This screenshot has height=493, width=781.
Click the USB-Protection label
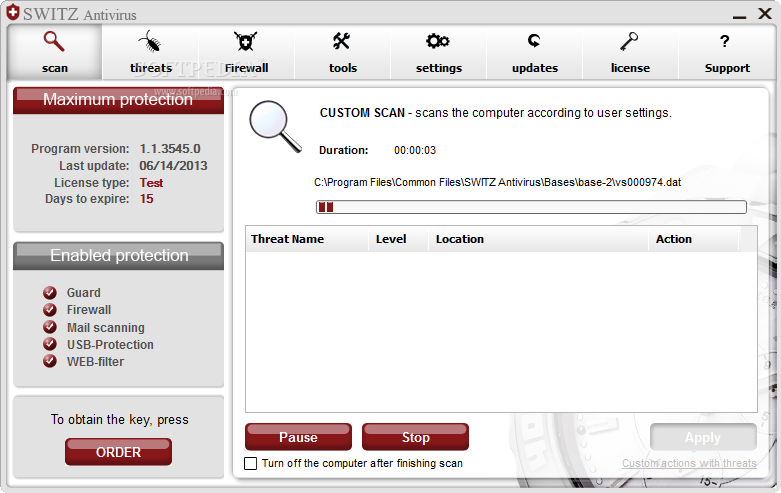[x=110, y=345]
